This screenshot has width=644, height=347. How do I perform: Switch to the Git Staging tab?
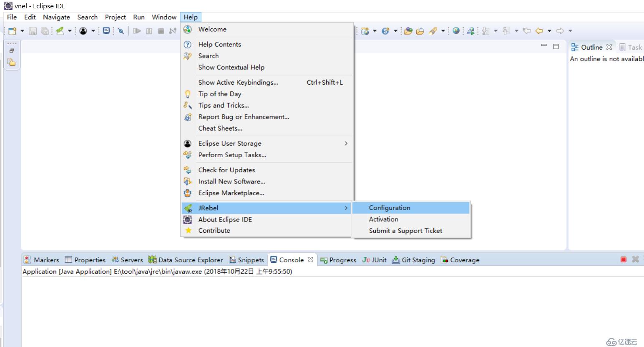(413, 260)
